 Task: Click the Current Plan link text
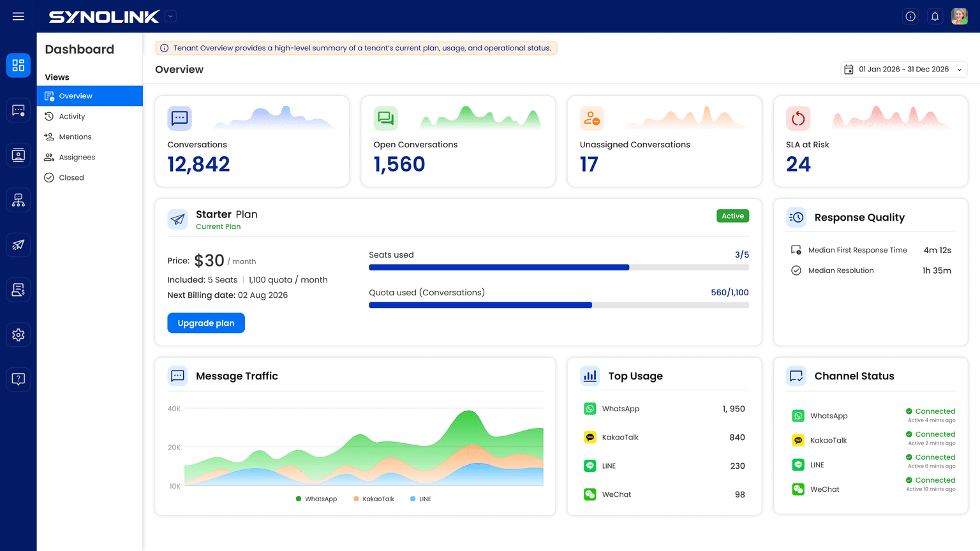tap(218, 226)
